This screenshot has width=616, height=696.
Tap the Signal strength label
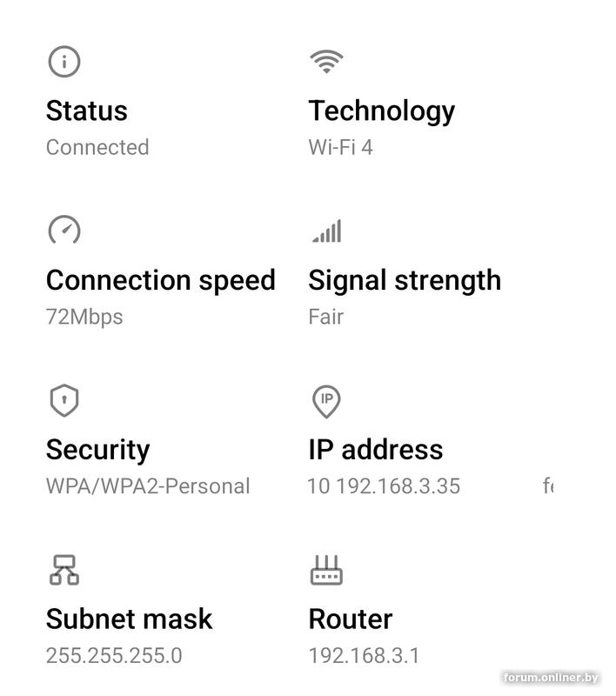405,280
